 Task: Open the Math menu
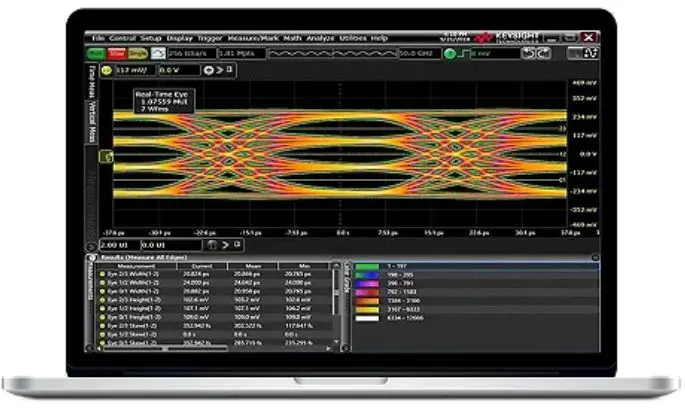(x=292, y=38)
